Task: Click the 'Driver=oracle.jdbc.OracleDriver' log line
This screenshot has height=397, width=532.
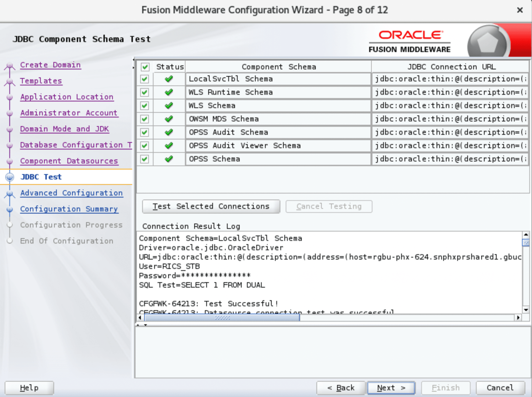Action: (211, 248)
